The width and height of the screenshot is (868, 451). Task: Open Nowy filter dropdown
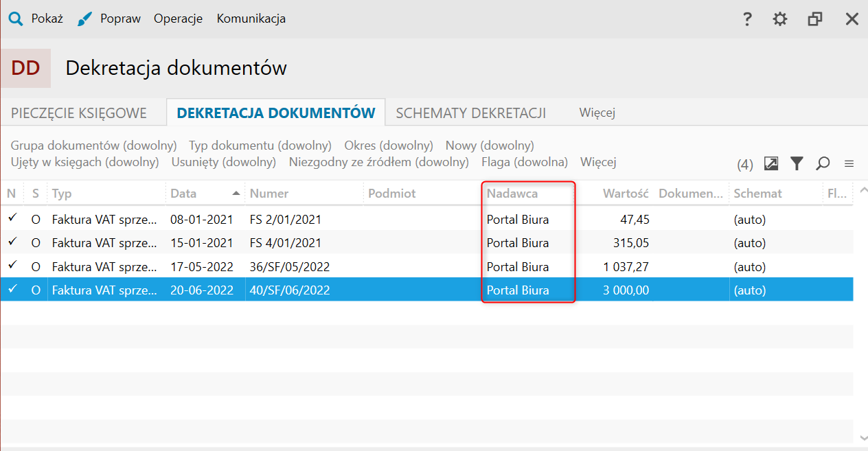[490, 146]
